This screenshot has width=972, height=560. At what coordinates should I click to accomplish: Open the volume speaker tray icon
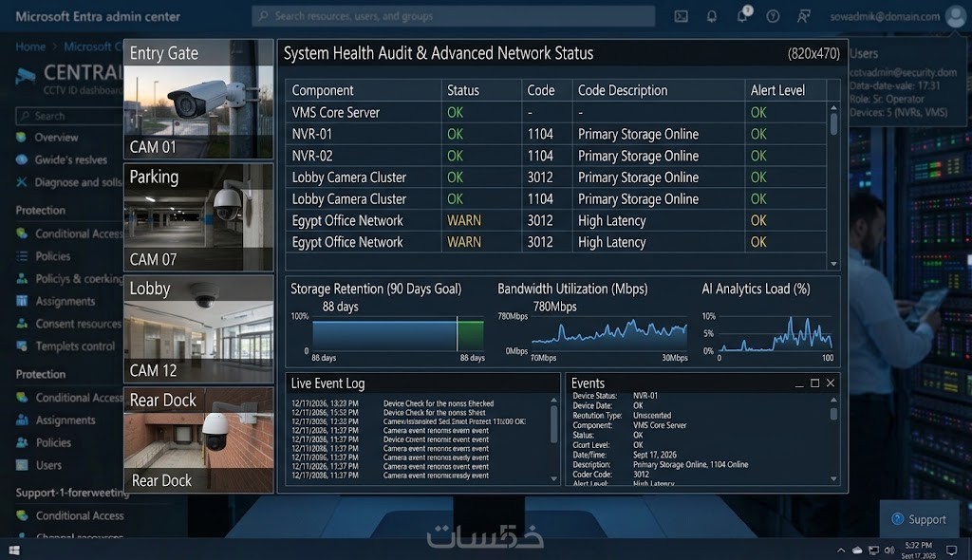click(889, 551)
